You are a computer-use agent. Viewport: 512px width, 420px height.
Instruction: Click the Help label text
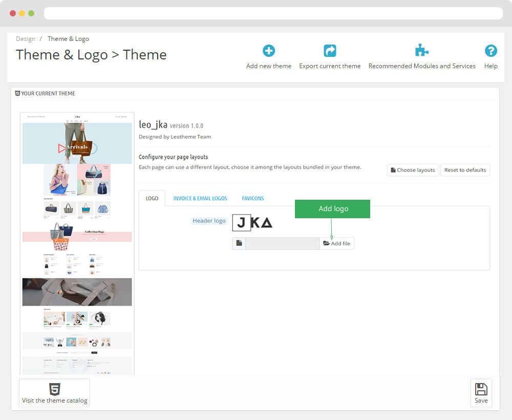(x=491, y=66)
